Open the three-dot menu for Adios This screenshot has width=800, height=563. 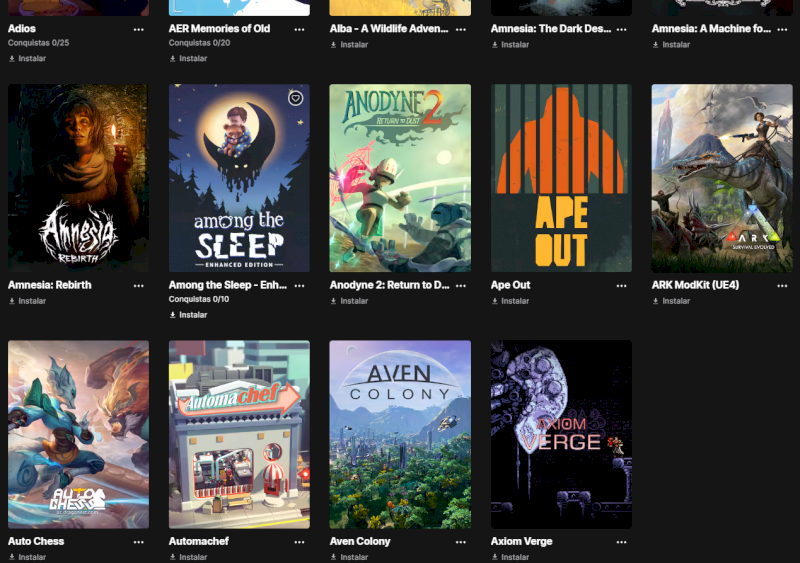(138, 30)
